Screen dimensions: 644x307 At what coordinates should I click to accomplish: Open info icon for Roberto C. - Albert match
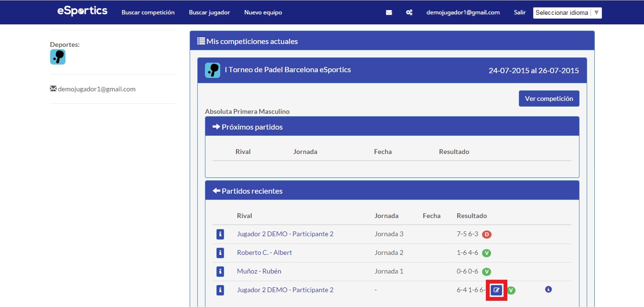(x=220, y=252)
